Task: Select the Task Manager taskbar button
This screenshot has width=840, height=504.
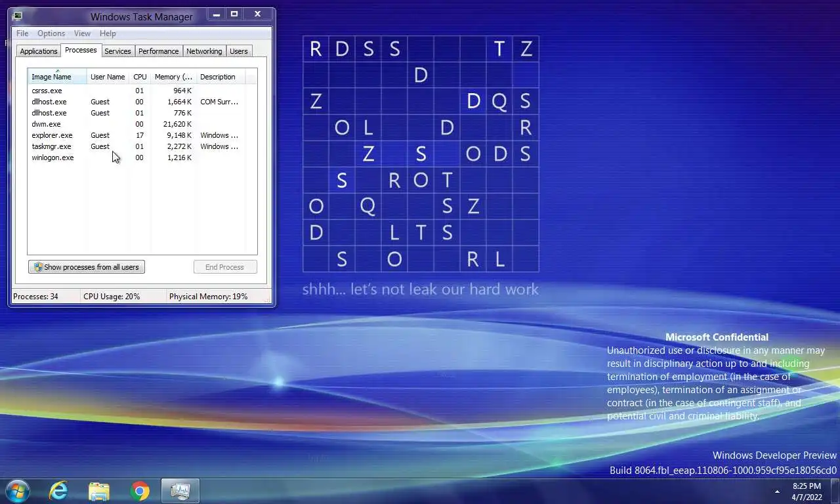Action: [180, 491]
